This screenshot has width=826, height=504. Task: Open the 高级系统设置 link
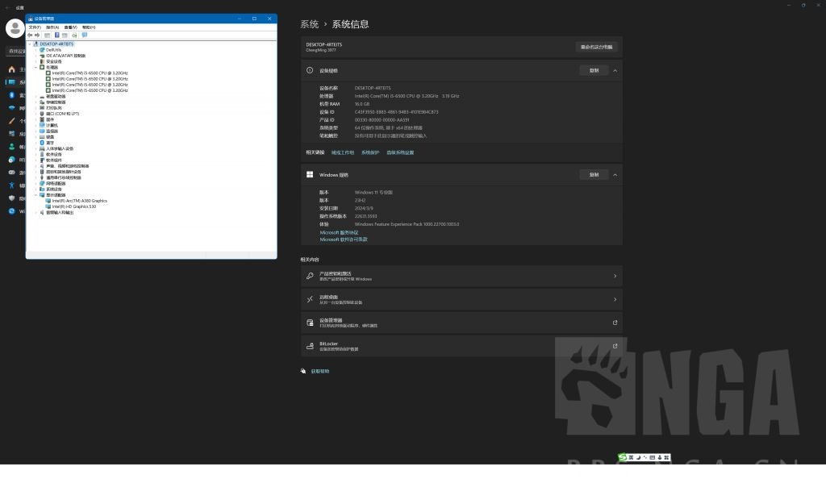(400, 152)
